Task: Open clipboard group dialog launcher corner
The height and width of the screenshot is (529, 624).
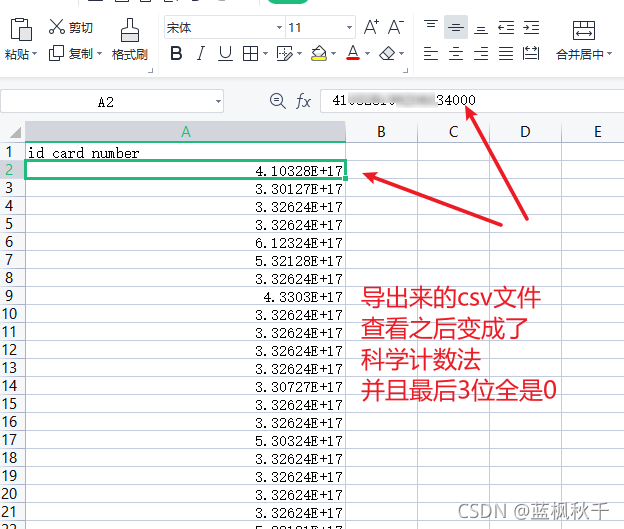Action: [x=150, y=70]
